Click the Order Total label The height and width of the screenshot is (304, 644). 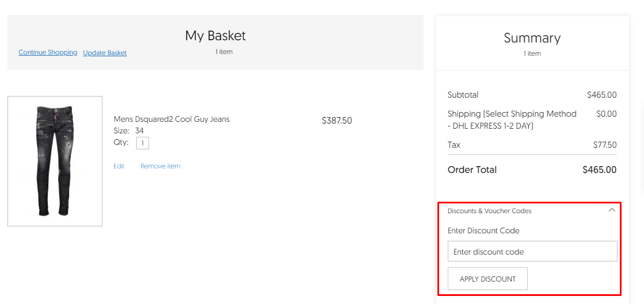pyautogui.click(x=472, y=170)
